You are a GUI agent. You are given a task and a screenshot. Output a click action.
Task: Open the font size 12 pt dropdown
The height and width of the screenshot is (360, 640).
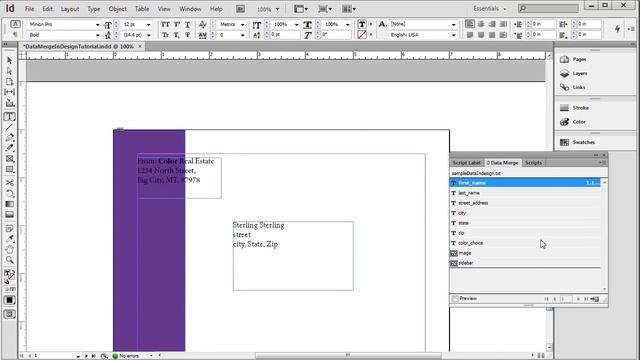pos(148,24)
